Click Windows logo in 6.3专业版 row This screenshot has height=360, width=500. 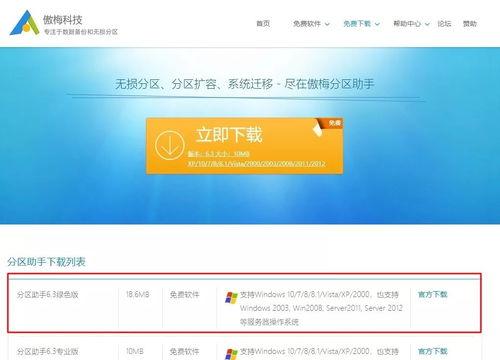(231, 354)
